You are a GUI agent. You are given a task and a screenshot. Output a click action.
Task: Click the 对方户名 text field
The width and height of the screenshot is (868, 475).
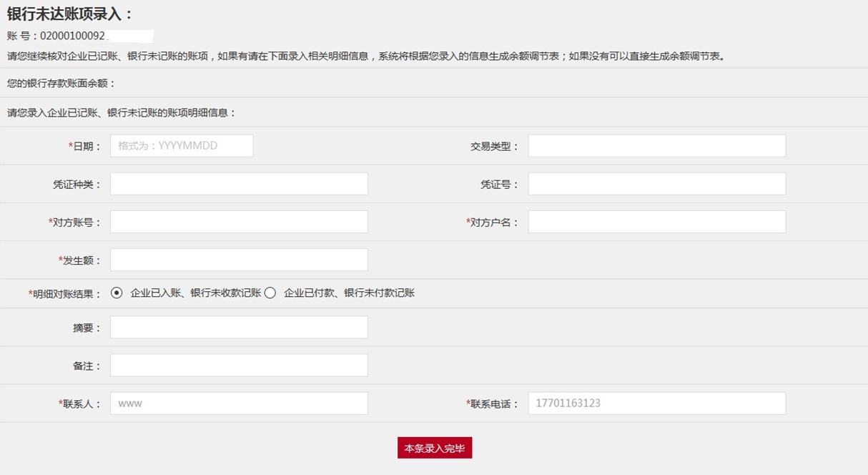pyautogui.click(x=656, y=222)
